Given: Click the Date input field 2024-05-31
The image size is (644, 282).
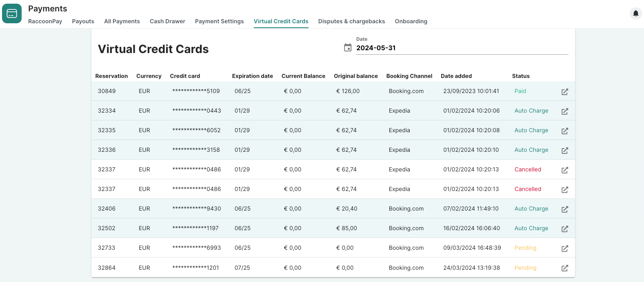Looking at the screenshot, I should [x=462, y=48].
